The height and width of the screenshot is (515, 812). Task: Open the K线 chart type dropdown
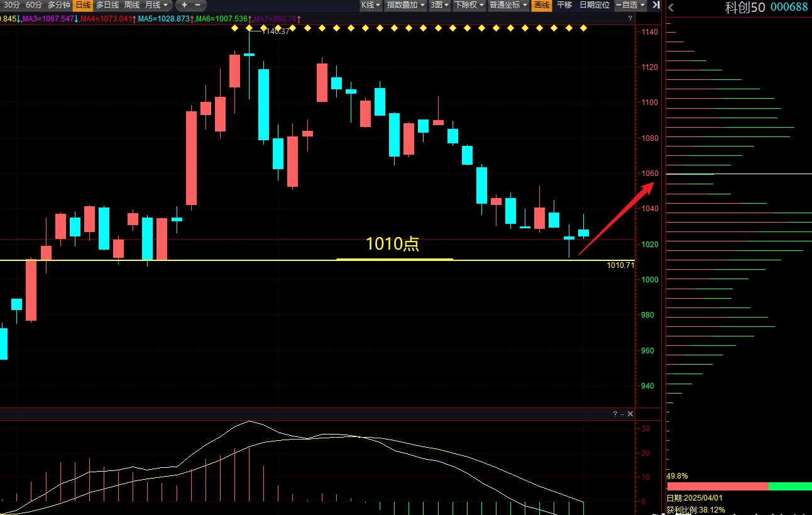[x=370, y=5]
